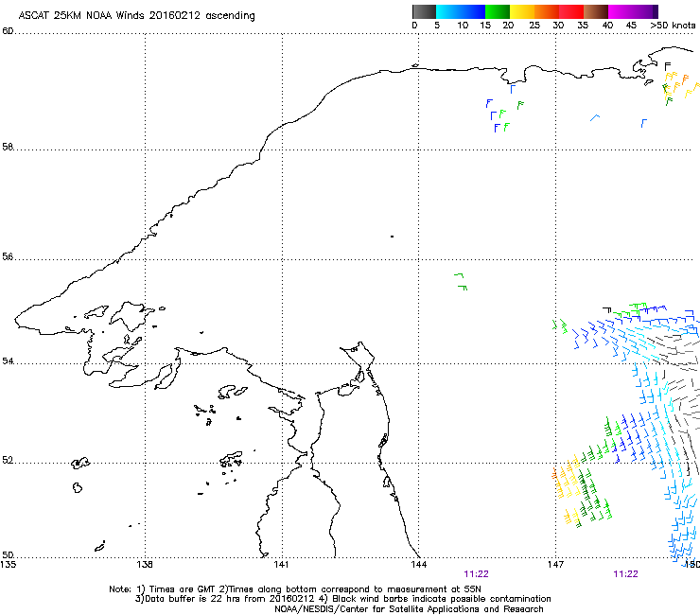The height and width of the screenshot is (615, 700).
Task: Click the '>50 knots' legend label
Action: [673, 26]
